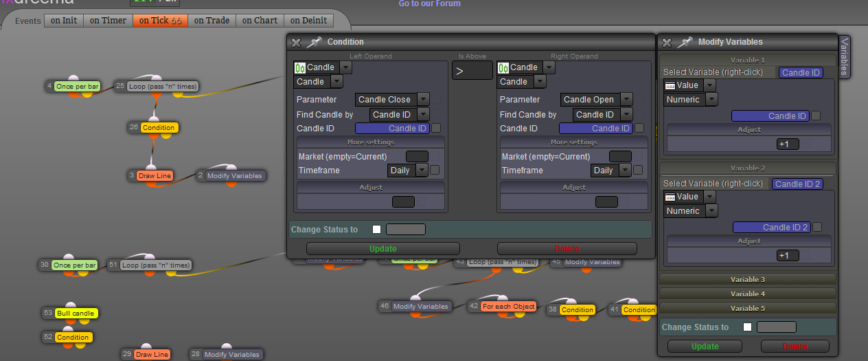Select the Modify Variables block numbered 2
Screen dimensions: 868x361
pos(234,175)
